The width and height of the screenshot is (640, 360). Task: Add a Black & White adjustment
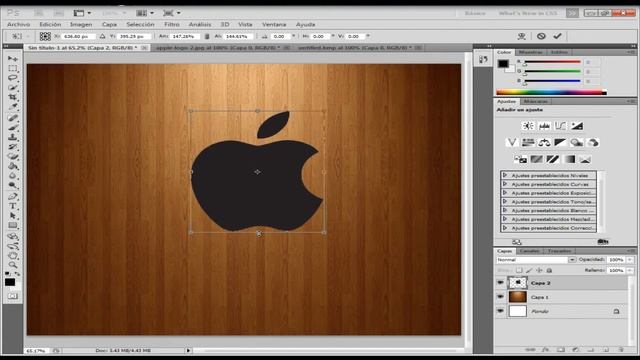560,142
